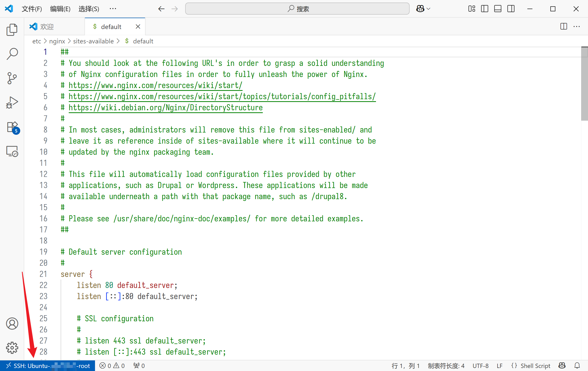Click the SSH remote connection status button

point(48,366)
